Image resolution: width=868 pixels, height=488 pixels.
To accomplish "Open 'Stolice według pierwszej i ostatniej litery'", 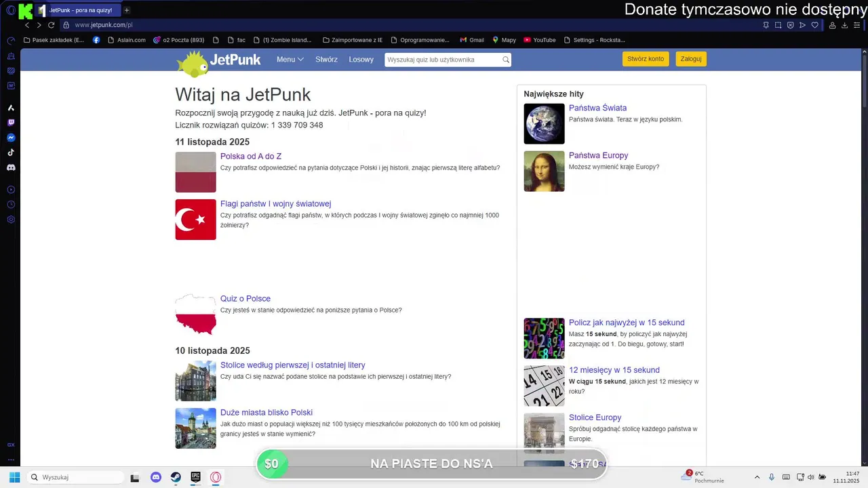I will tap(293, 365).
